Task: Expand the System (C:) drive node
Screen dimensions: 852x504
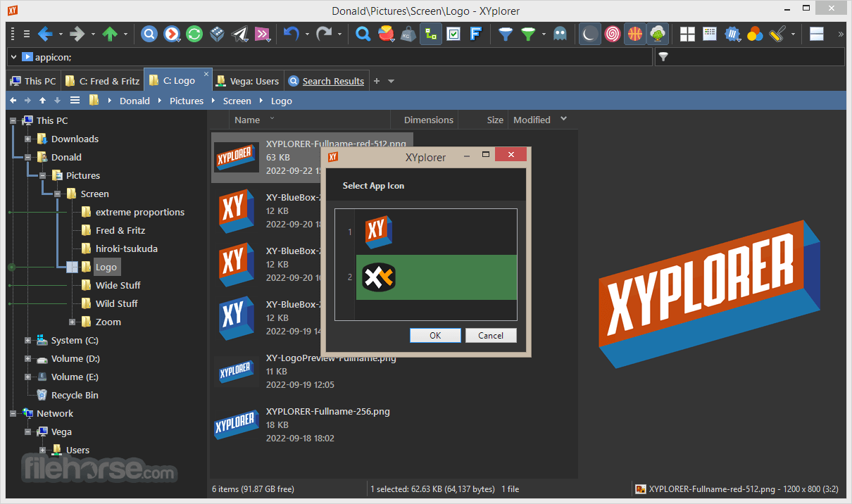Action: (x=28, y=340)
